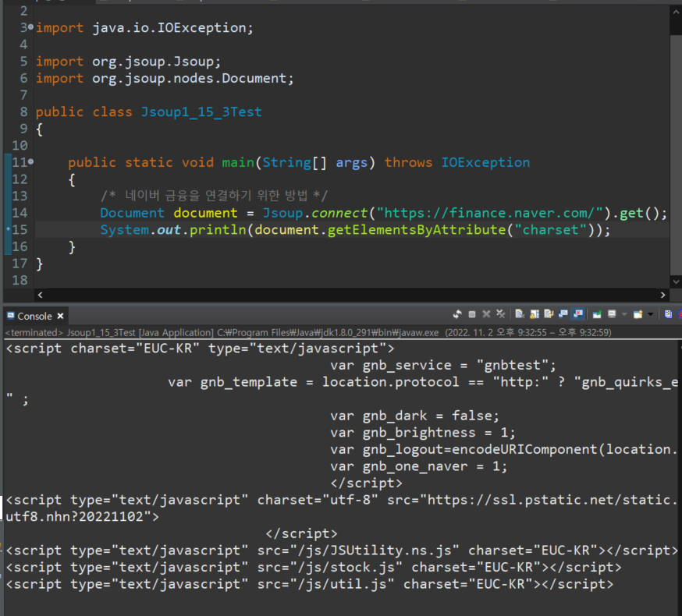Collapse the main method fold at line 11
Screen dimensions: 682x616
click(x=30, y=161)
